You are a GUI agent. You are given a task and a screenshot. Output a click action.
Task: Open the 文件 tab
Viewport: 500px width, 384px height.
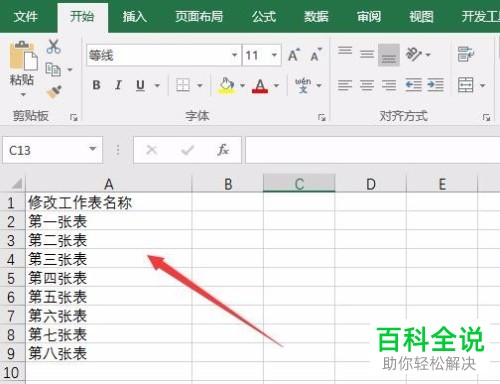click(26, 16)
